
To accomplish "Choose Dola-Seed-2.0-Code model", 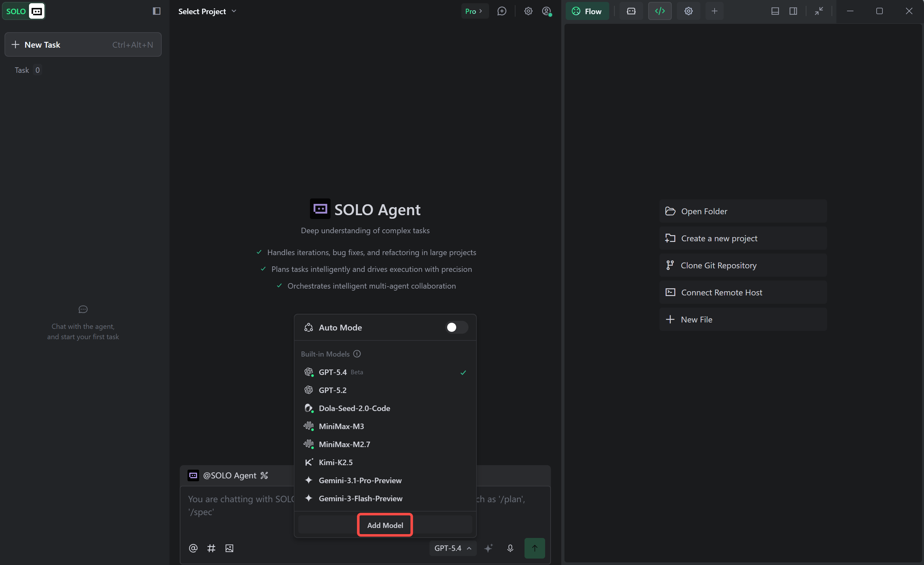I will pyautogui.click(x=385, y=408).
